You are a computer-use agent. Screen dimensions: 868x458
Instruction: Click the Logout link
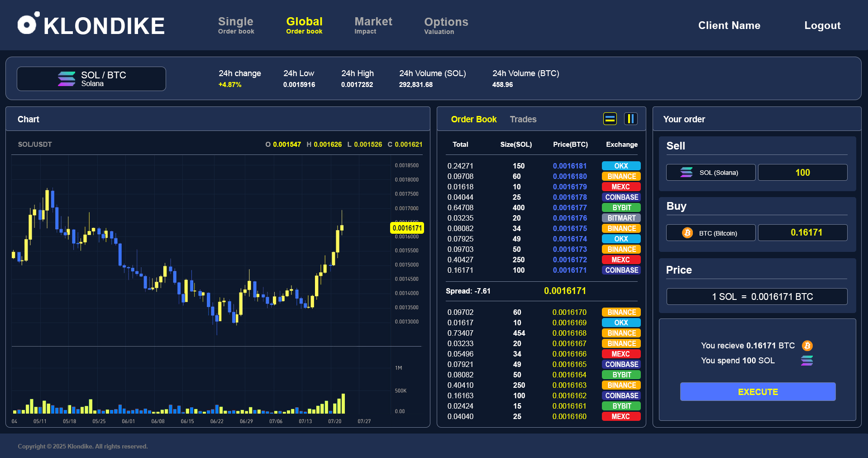pos(822,26)
